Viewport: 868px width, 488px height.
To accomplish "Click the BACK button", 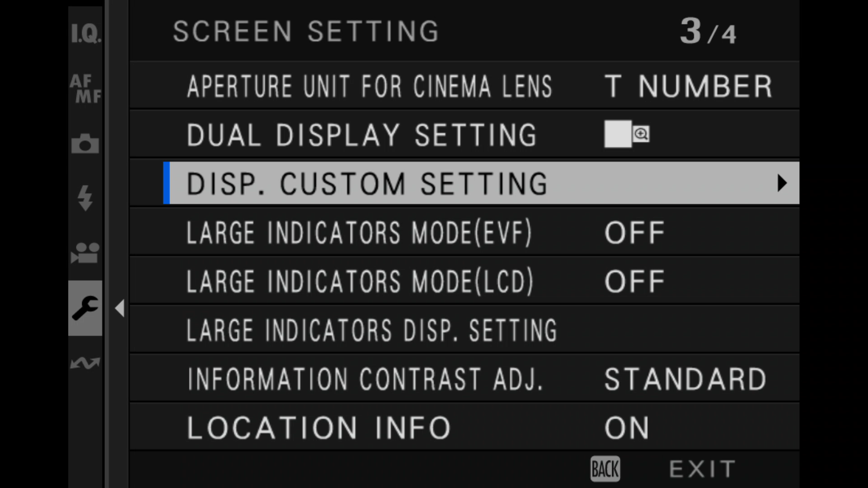I will [x=605, y=469].
